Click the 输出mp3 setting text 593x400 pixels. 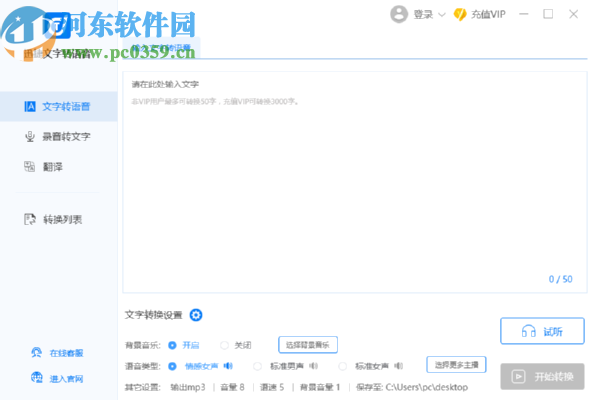[188, 387]
